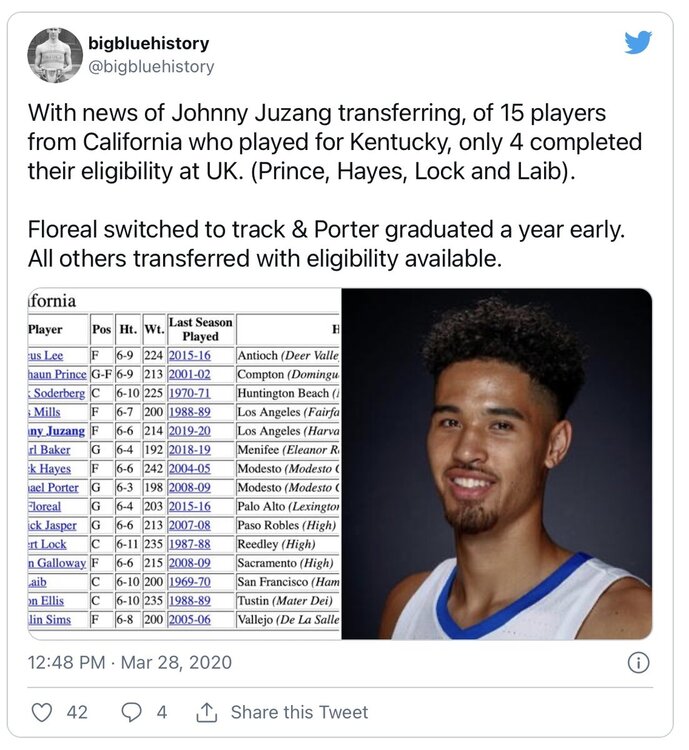This screenshot has width=689, height=750.
Task: Click the Galloway player link
Action: point(57,563)
